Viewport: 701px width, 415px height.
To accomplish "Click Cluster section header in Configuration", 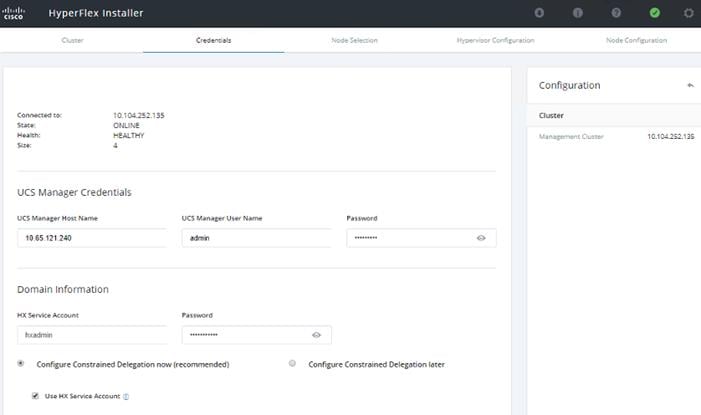I will 551,115.
